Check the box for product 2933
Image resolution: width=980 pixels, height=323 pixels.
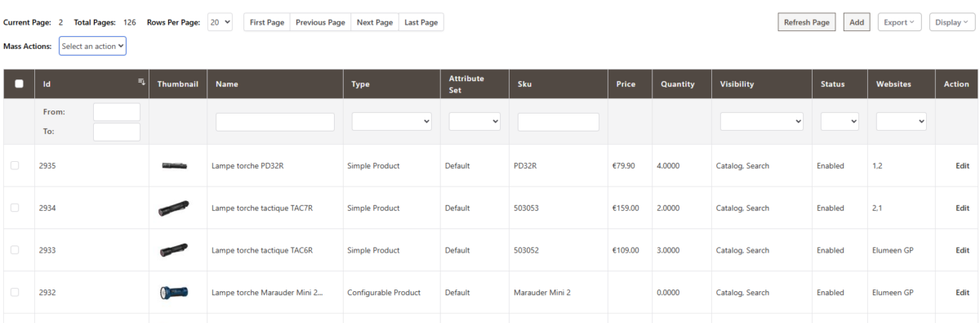(15, 250)
